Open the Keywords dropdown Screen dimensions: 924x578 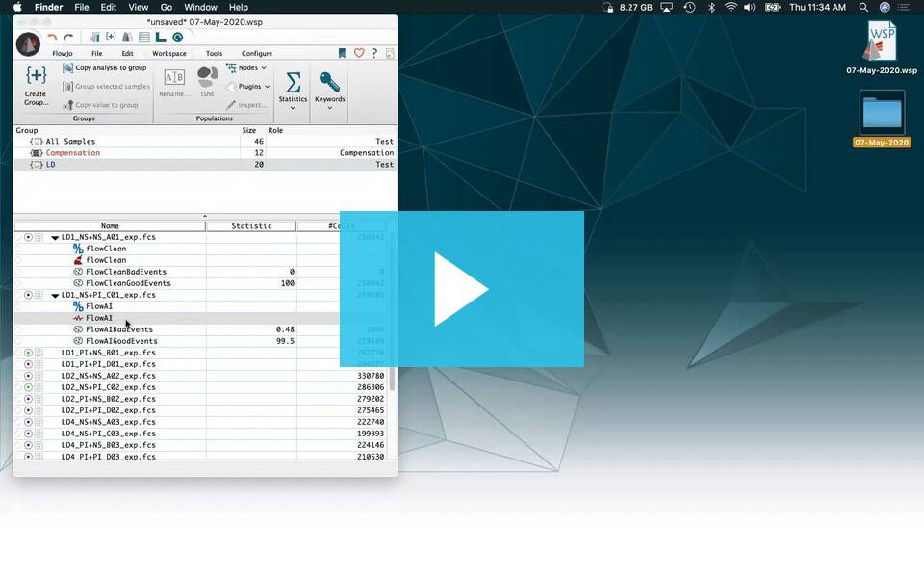click(329, 91)
